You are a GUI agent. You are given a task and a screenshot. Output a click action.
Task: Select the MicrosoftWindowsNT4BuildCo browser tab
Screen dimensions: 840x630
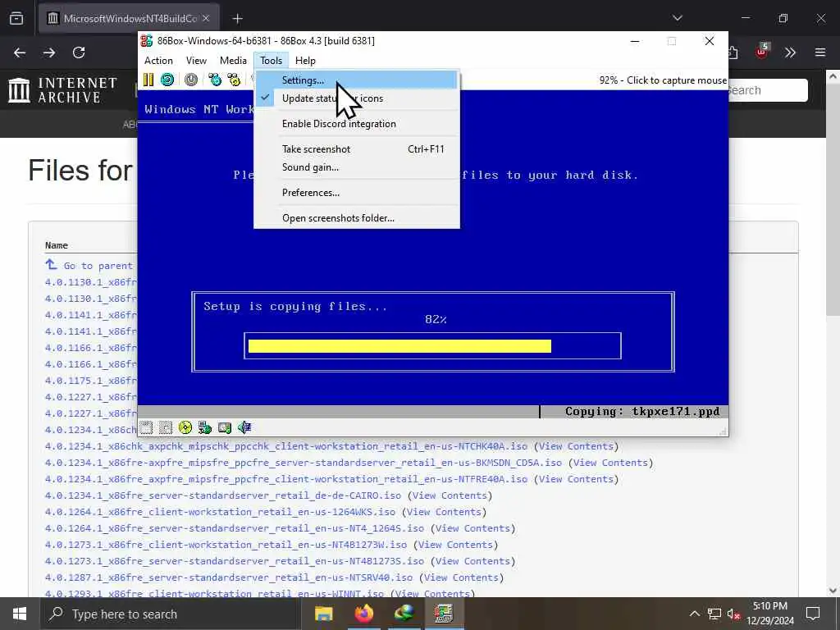pyautogui.click(x=128, y=18)
